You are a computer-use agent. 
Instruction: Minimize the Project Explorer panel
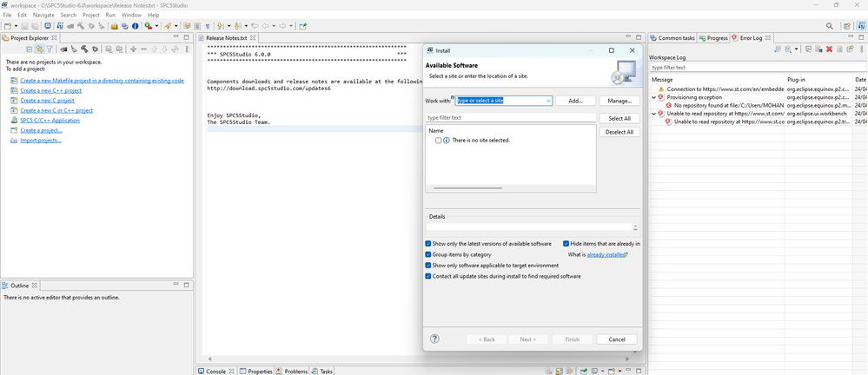(176, 36)
